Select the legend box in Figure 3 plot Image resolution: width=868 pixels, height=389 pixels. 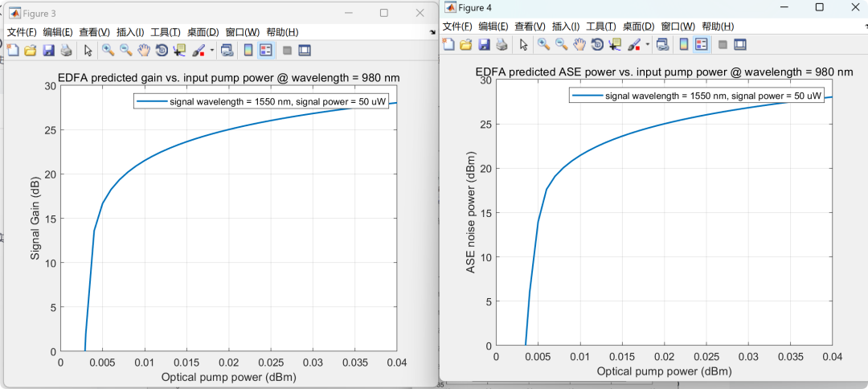[x=260, y=101]
